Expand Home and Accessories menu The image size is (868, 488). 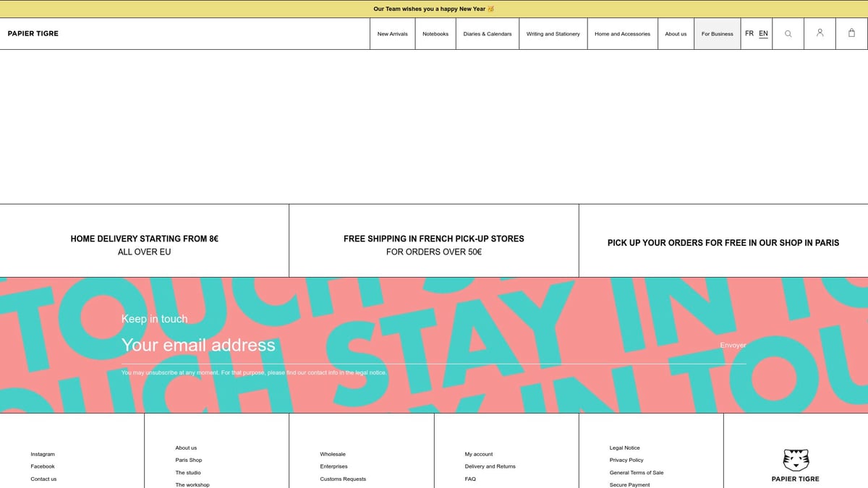[x=622, y=34]
